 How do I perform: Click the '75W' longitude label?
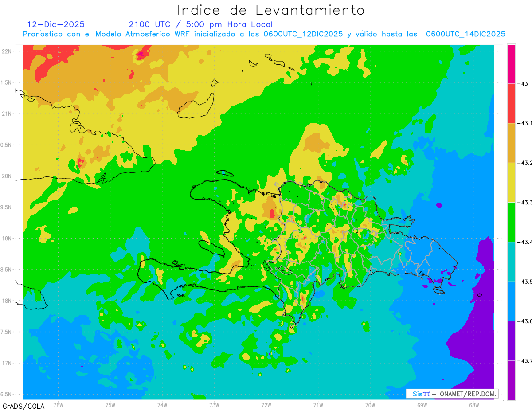(110, 405)
